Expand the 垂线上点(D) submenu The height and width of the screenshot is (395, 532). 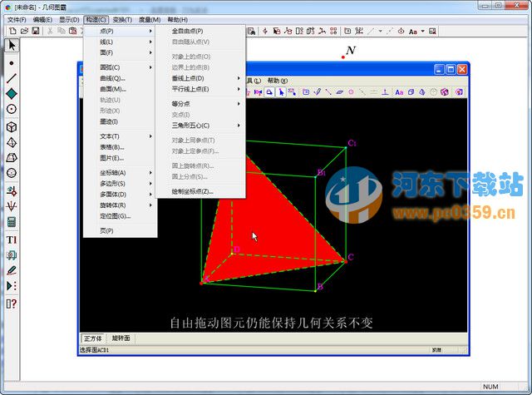(200, 78)
